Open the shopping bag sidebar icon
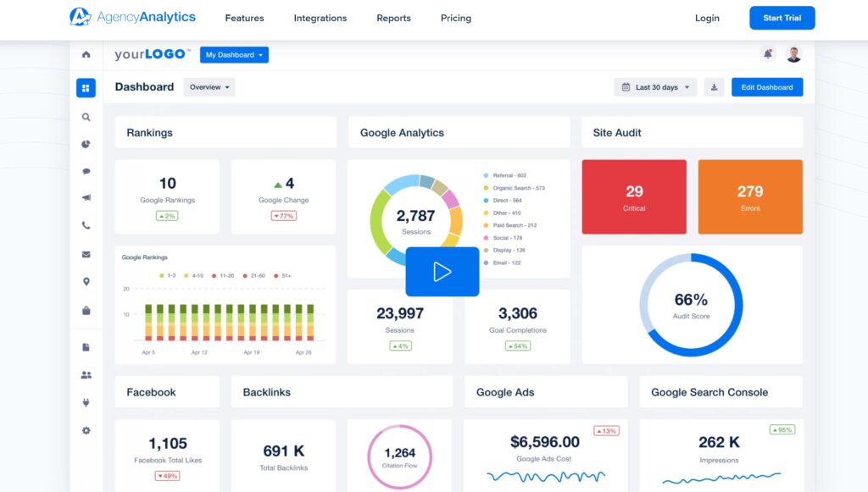868x492 pixels. [86, 311]
